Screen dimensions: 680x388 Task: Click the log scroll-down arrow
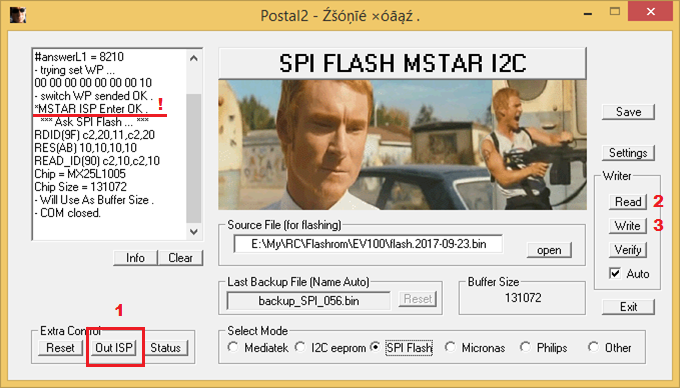pyautogui.click(x=194, y=231)
